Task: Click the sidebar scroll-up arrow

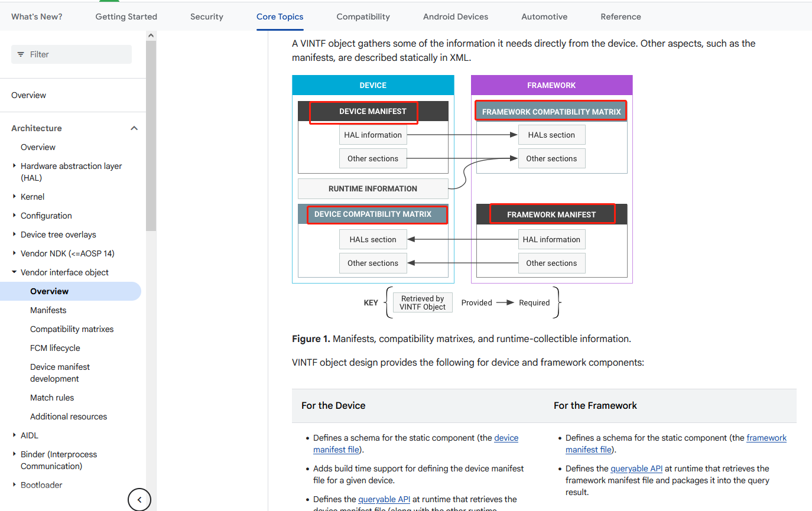Action: pyautogui.click(x=151, y=35)
